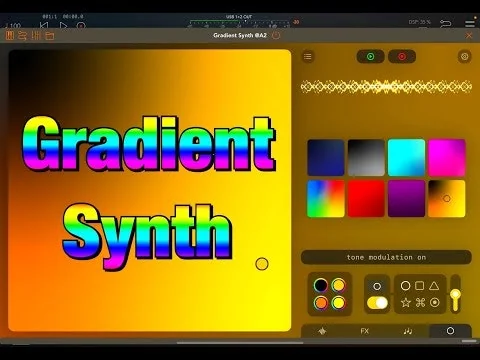Pick the black corner color swatch
This screenshot has width=480, height=360.
point(321,285)
